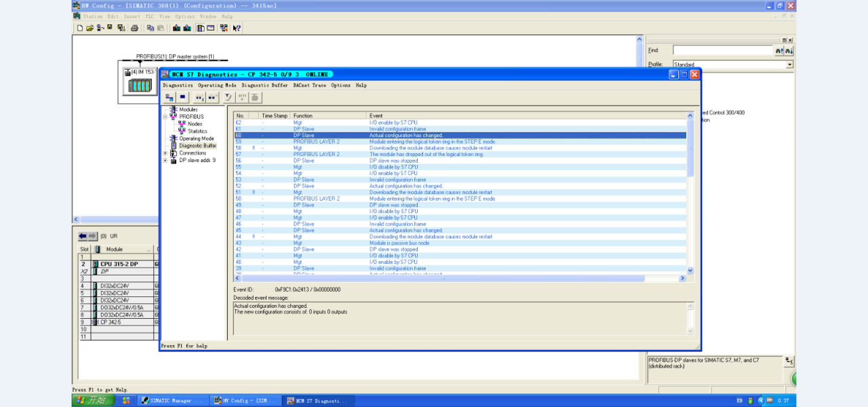Select the Modules tree item
Viewport: 868px width, 407px height.
click(188, 109)
